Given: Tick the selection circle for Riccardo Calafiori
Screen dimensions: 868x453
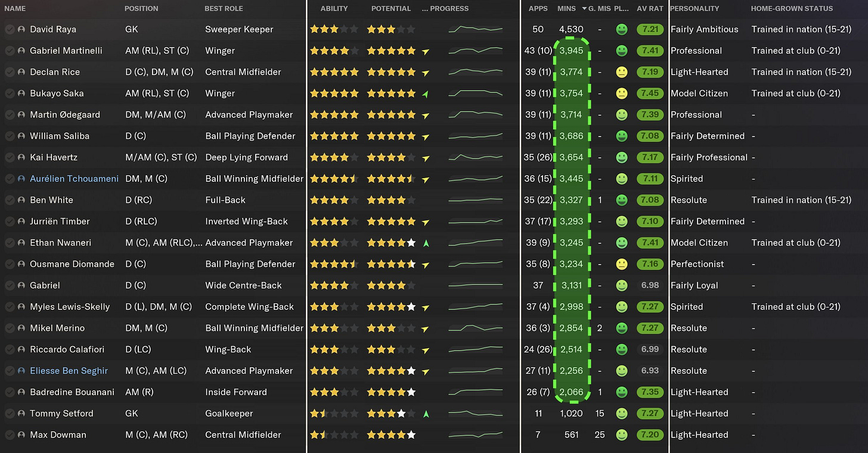Looking at the screenshot, I should click(10, 349).
